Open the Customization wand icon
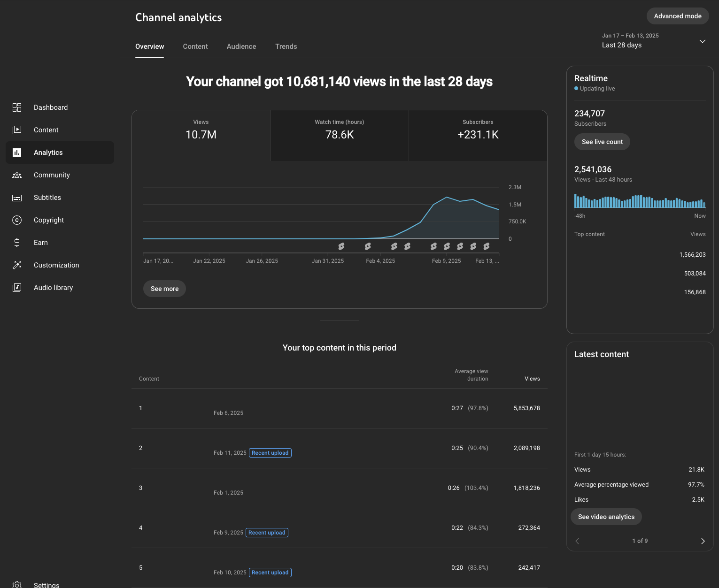Screen dimensions: 719x588 click(x=17, y=265)
